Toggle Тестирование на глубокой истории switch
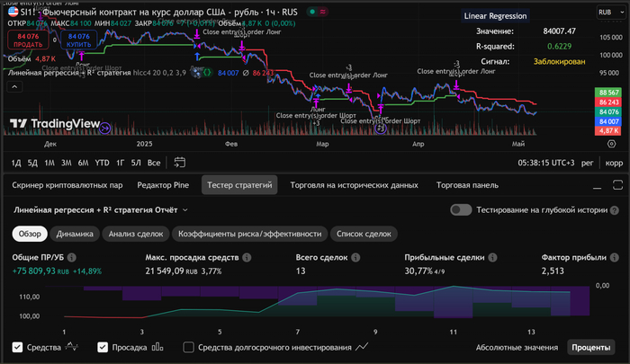630x364 pixels. [461, 209]
